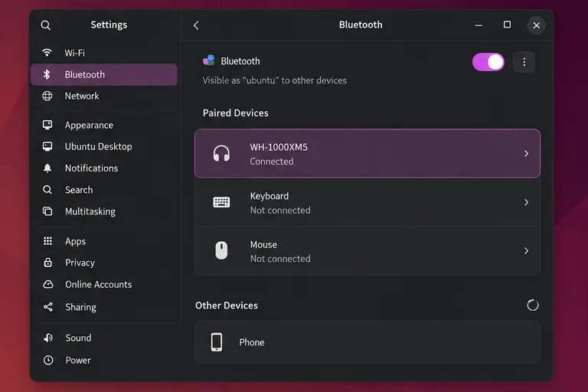Click "Not connected" under Keyboard
This screenshot has height=392, width=588.
point(280,210)
